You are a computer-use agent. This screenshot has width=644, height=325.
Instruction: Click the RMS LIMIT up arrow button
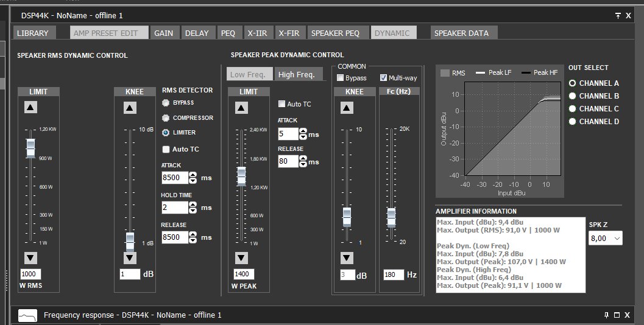click(x=30, y=107)
